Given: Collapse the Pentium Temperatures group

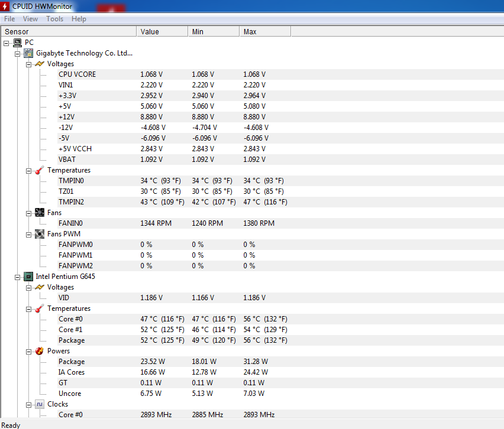Looking at the screenshot, I should click(x=28, y=309).
